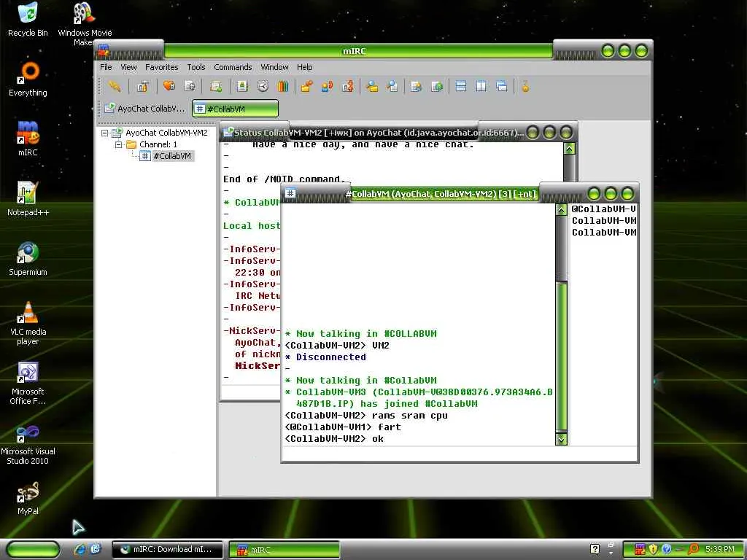This screenshot has height=560, width=747.
Task: Click the #CollabVM message input box
Action: click(x=460, y=454)
